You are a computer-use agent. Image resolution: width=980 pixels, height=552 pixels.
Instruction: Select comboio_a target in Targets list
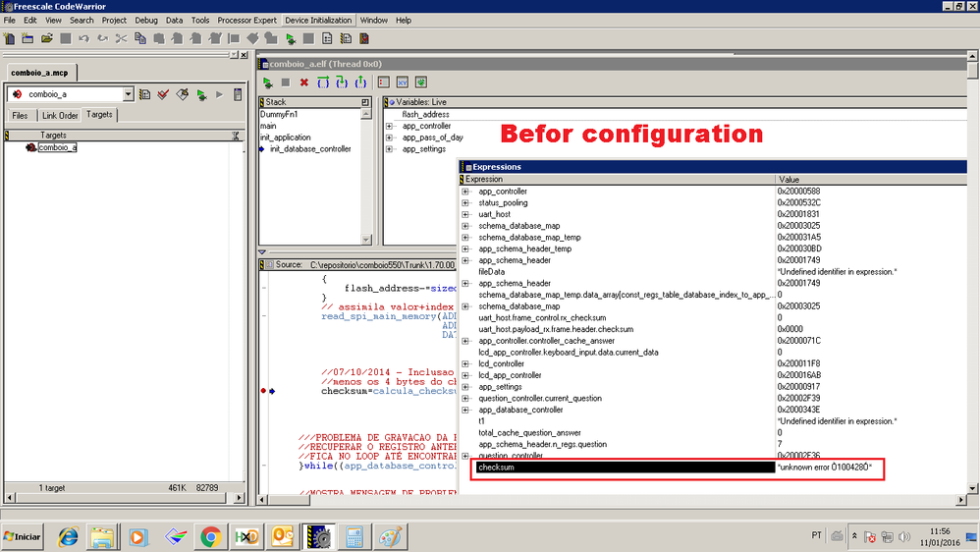click(x=57, y=147)
